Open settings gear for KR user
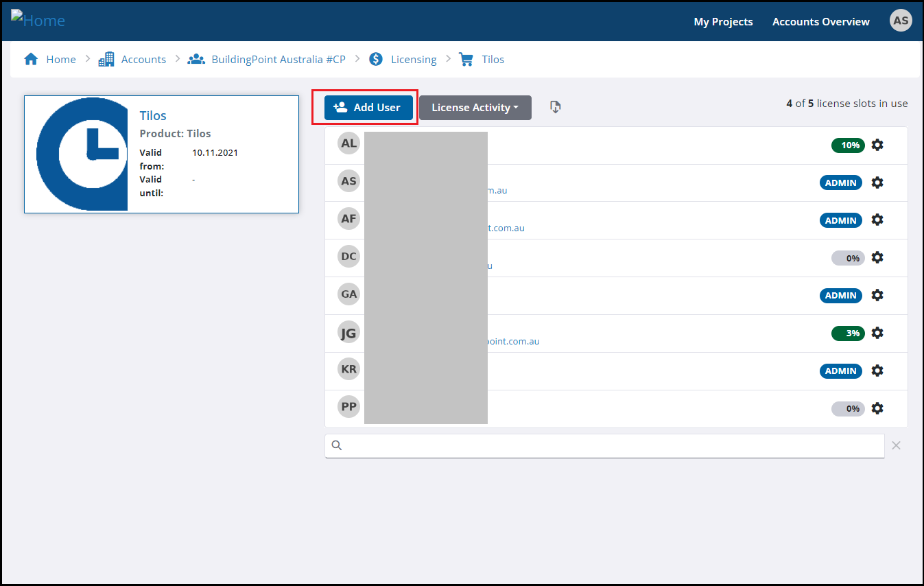Image resolution: width=924 pixels, height=586 pixels. coord(877,371)
